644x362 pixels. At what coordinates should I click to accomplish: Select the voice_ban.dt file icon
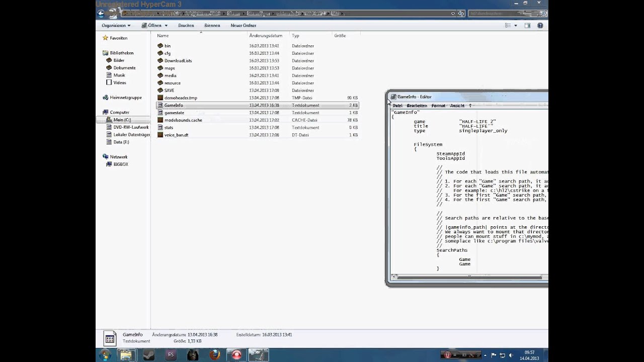click(160, 135)
